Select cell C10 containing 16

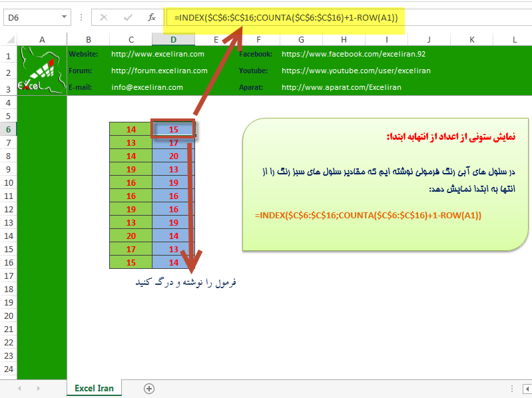pos(131,183)
